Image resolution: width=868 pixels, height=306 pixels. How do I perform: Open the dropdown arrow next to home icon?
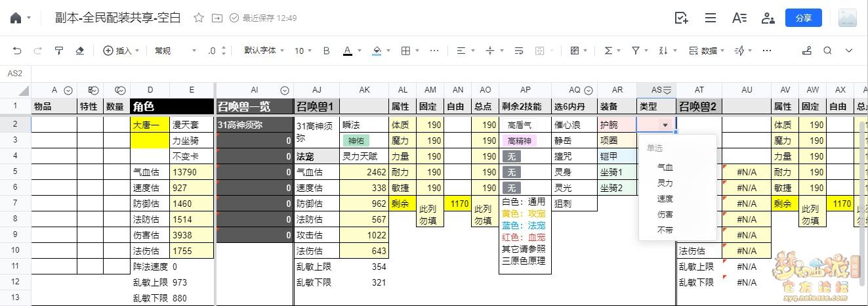[29, 18]
